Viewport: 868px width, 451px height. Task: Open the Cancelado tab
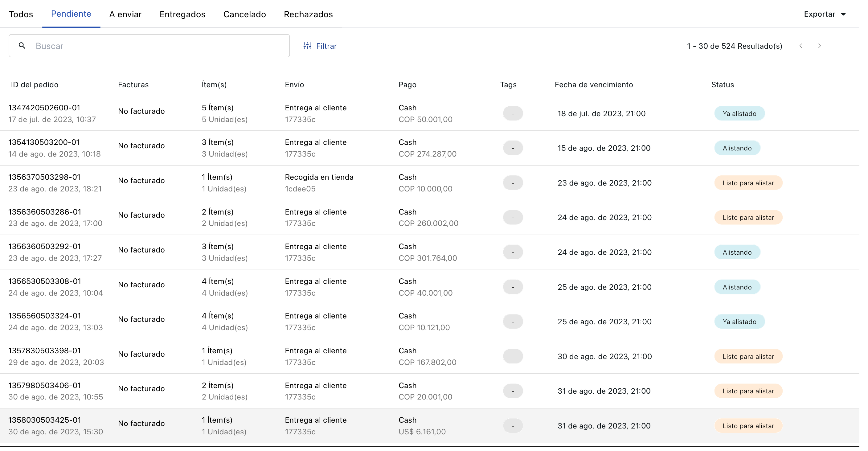(245, 14)
